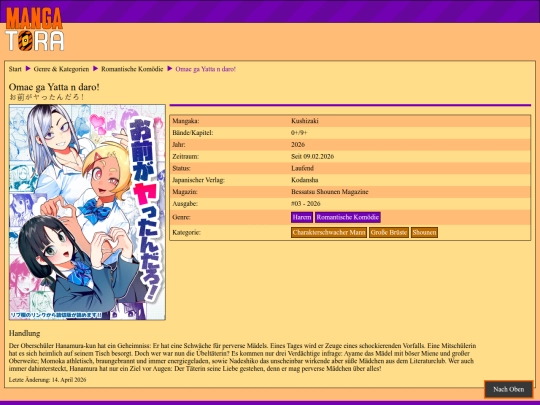This screenshot has height=405, width=540.
Task: Click the Letzte Änderung date text
Action: tap(48, 380)
